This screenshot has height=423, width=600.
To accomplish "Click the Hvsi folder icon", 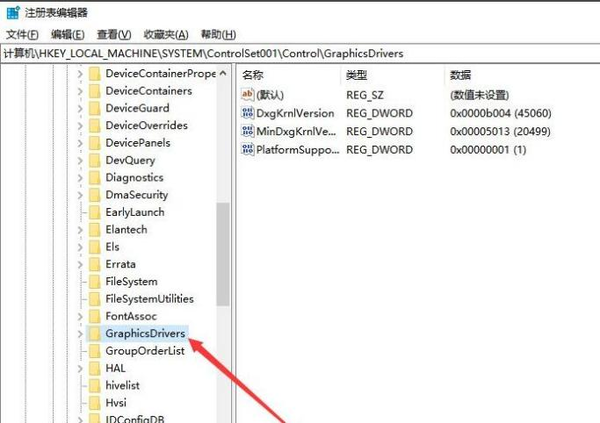I will pyautogui.click(x=95, y=403).
